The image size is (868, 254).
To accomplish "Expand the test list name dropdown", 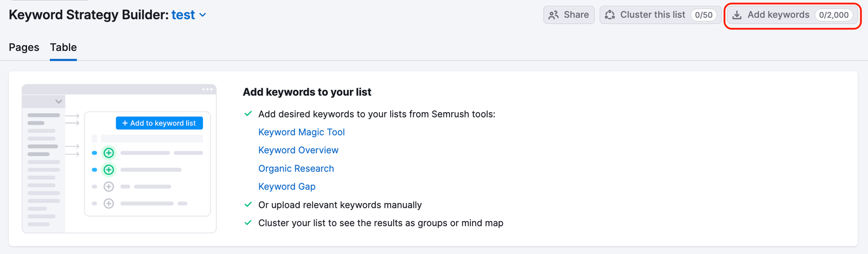I will 183,15.
